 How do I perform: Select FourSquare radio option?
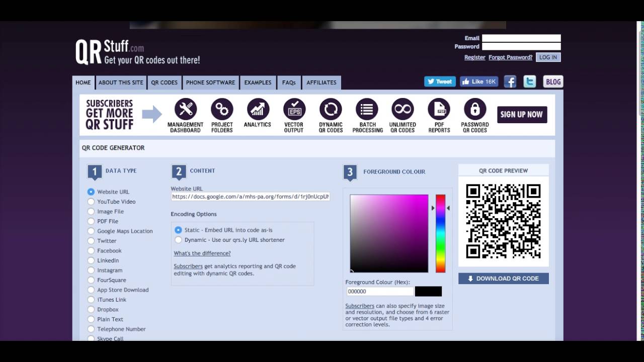91,280
